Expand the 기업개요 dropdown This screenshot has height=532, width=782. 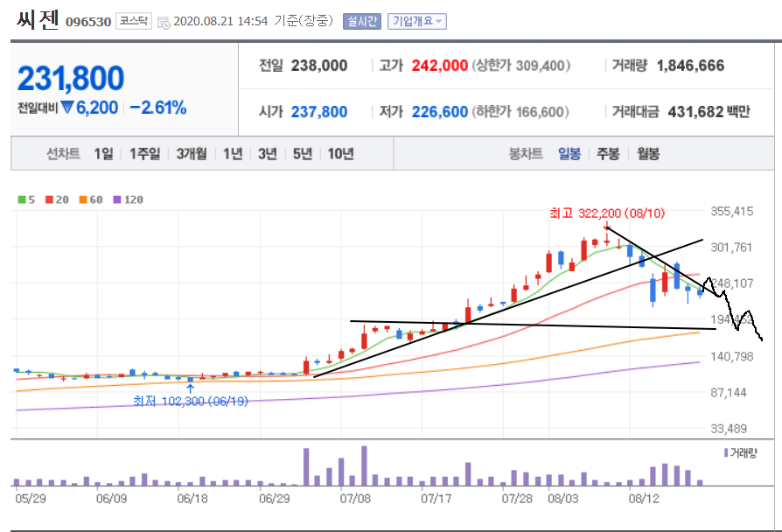click(x=416, y=21)
